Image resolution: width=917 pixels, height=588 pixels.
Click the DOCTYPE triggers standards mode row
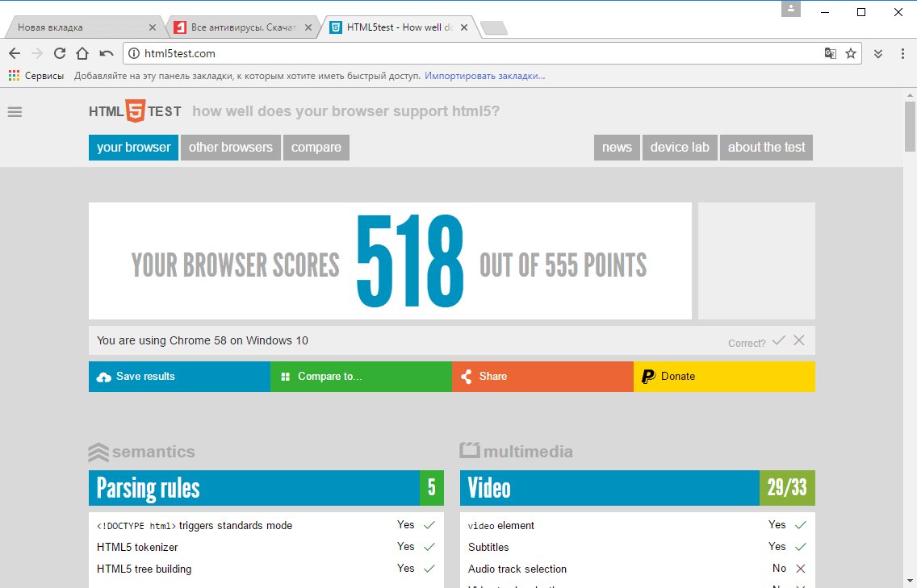(266, 525)
